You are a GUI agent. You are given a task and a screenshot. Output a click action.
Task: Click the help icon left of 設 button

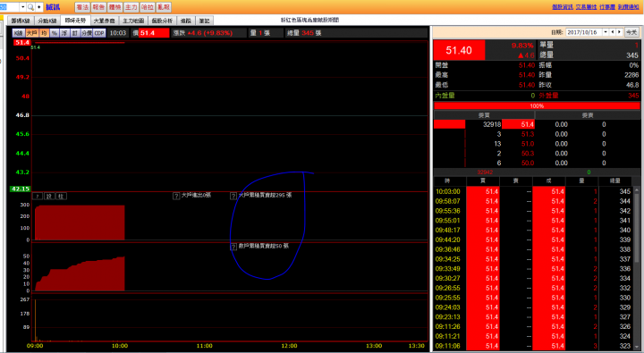(x=38, y=197)
